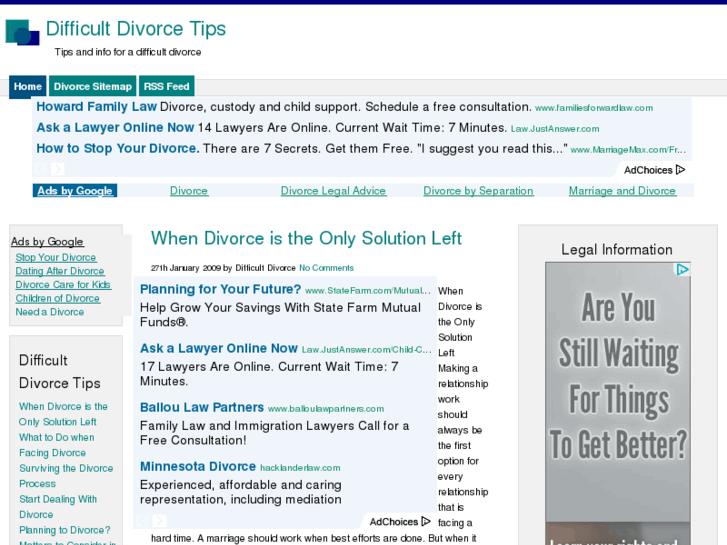The image size is (727, 545).
Task: Open the Ballou Law Partners ad
Action: point(202,407)
